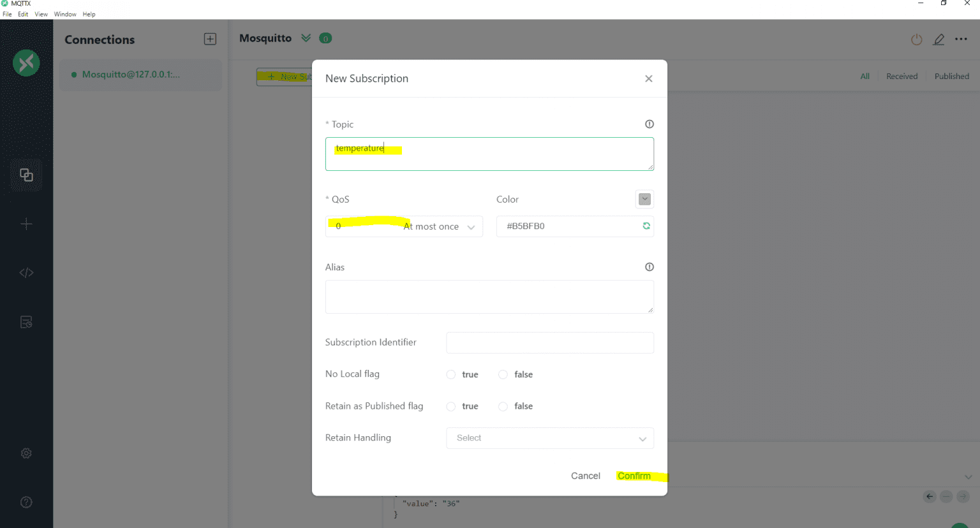Refresh the random subscription color
Viewport: 980px width, 528px height.
[646, 226]
